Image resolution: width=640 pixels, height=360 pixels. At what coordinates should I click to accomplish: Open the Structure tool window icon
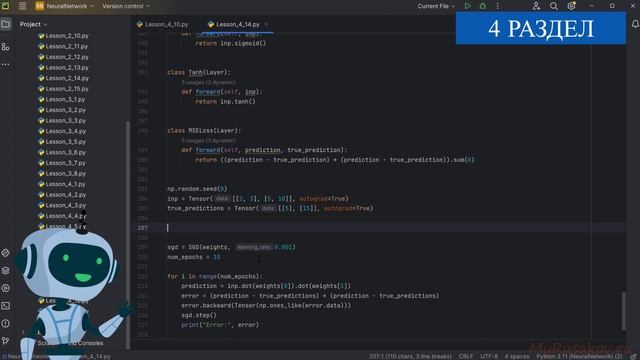click(x=6, y=47)
